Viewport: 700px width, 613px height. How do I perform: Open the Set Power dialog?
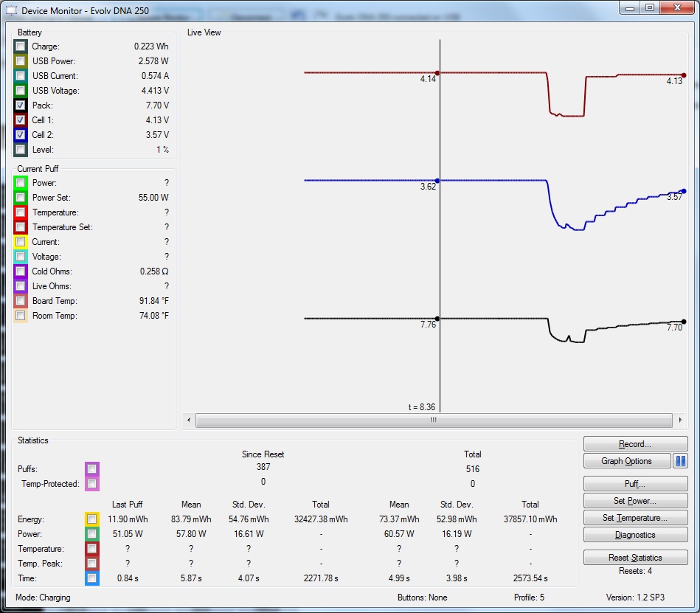pos(635,501)
